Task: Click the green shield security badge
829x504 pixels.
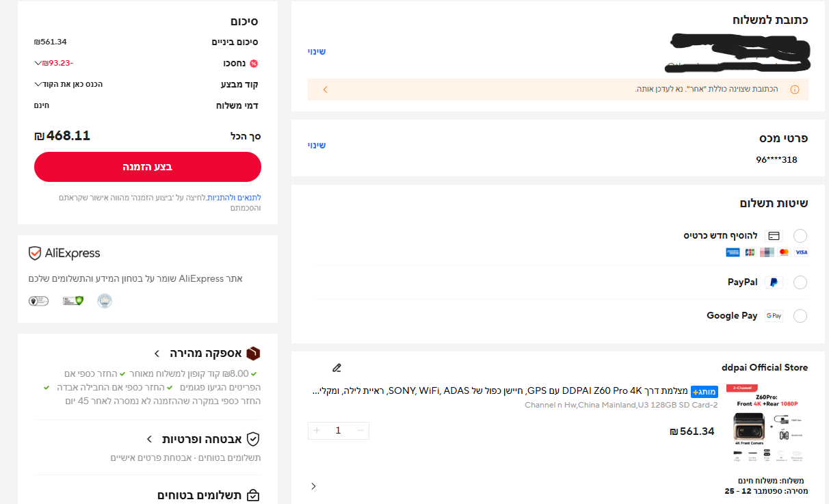Action: (73, 300)
